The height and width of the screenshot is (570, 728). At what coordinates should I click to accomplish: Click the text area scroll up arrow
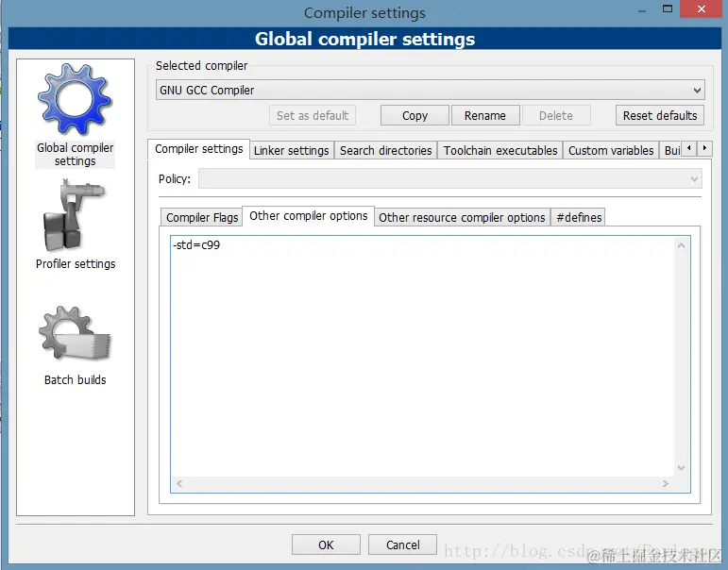(x=681, y=245)
